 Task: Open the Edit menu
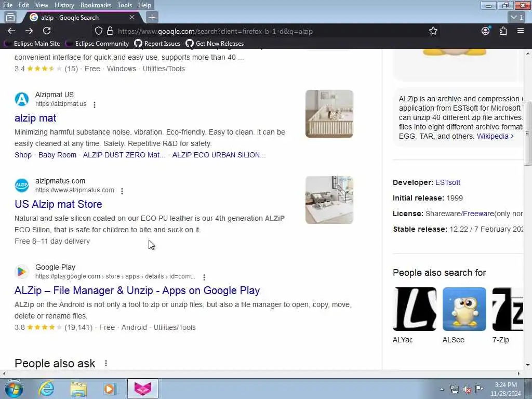pos(24,5)
